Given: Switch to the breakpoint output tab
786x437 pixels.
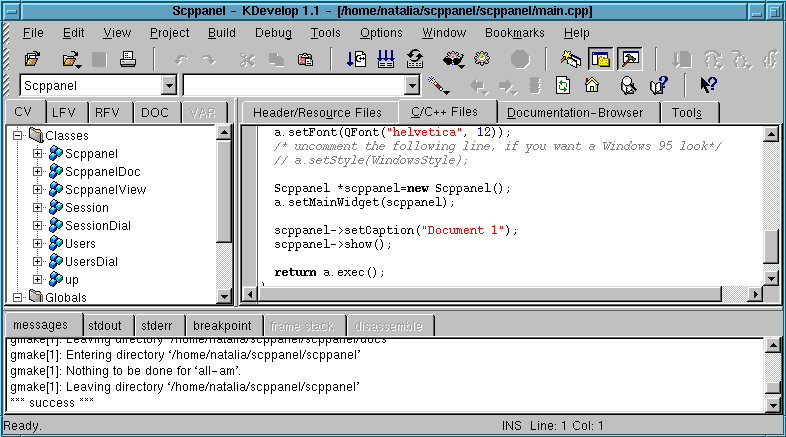Looking at the screenshot, I should (222, 326).
